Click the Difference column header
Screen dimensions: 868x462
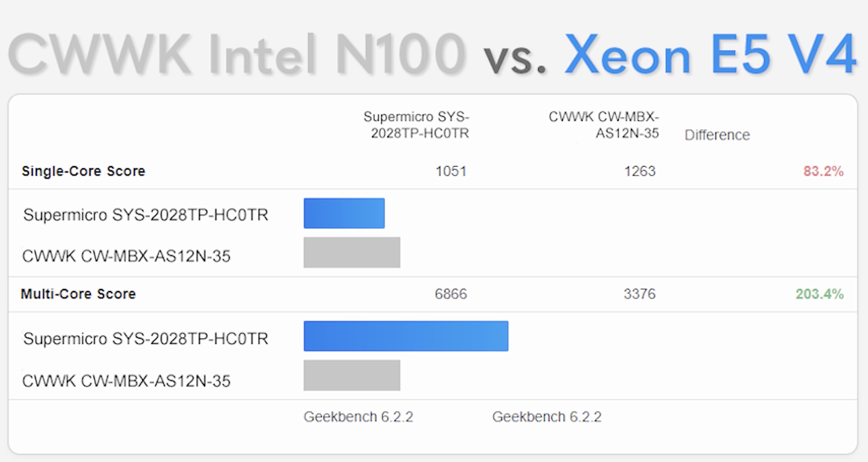pyautogui.click(x=717, y=135)
